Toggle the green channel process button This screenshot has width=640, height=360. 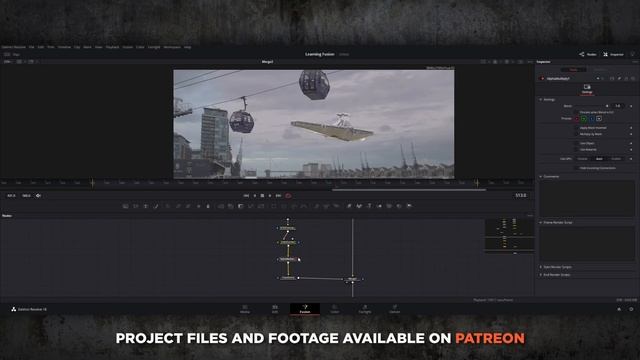pyautogui.click(x=584, y=119)
